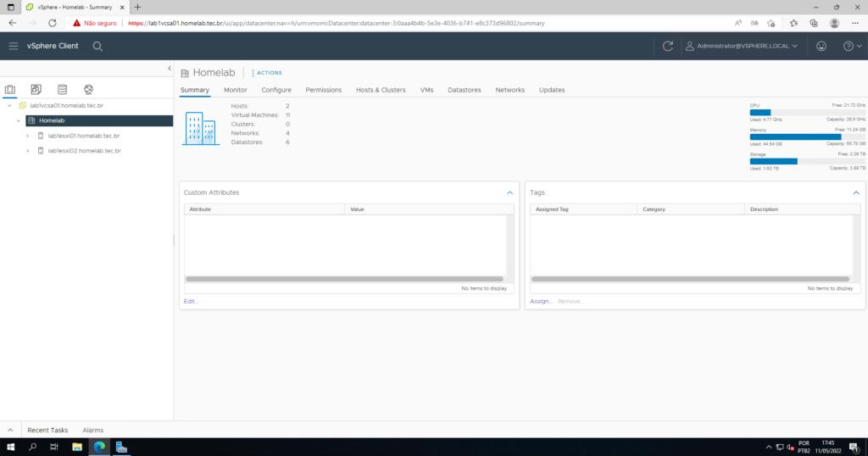Open File Explorer from taskbar
Screen dimensions: 868x456
tap(77, 448)
